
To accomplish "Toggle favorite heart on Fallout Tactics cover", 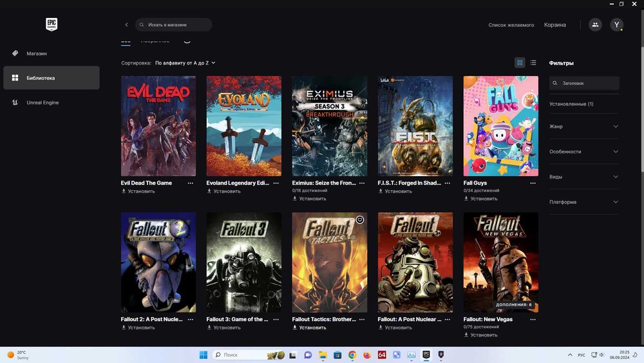I will click(360, 220).
